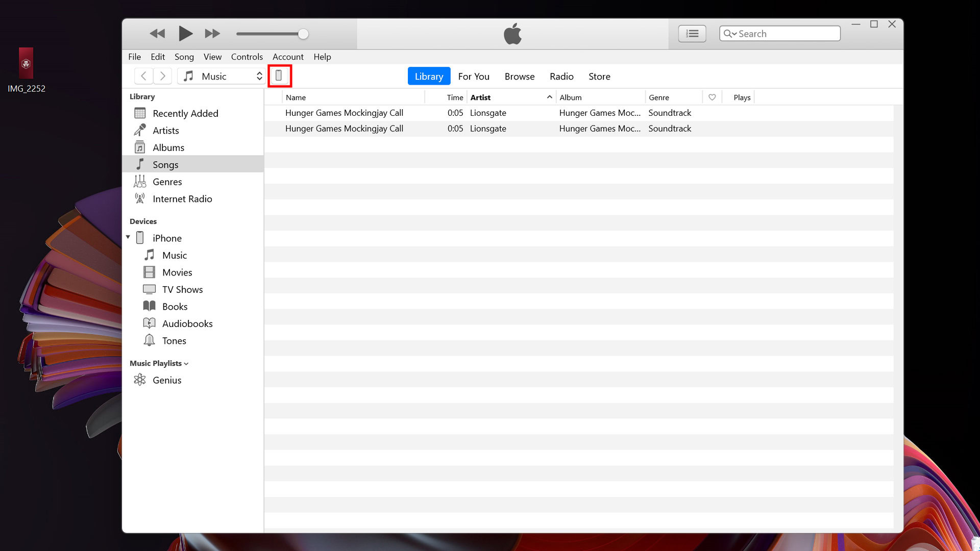Open Internet Radio in sidebar
The image size is (980, 551).
(x=182, y=199)
